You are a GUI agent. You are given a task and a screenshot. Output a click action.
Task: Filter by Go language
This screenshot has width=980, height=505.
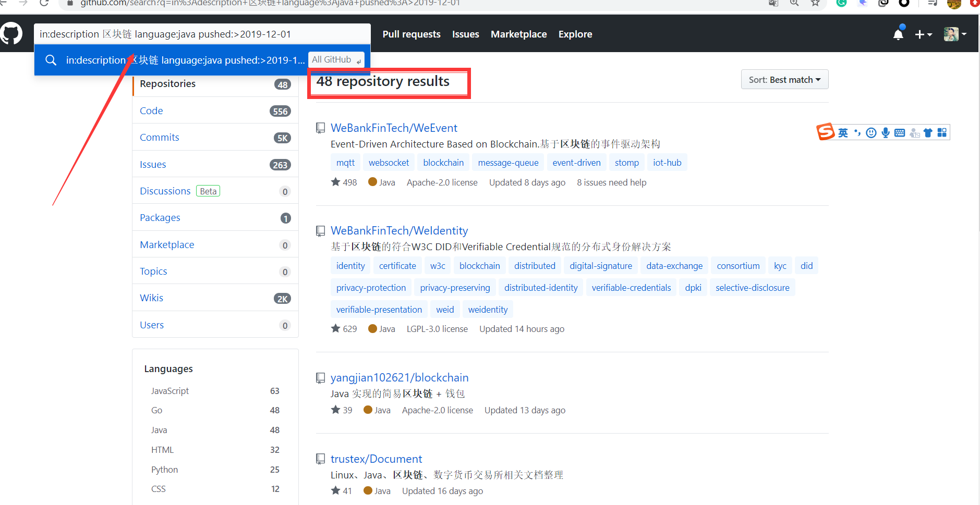coord(215,411)
